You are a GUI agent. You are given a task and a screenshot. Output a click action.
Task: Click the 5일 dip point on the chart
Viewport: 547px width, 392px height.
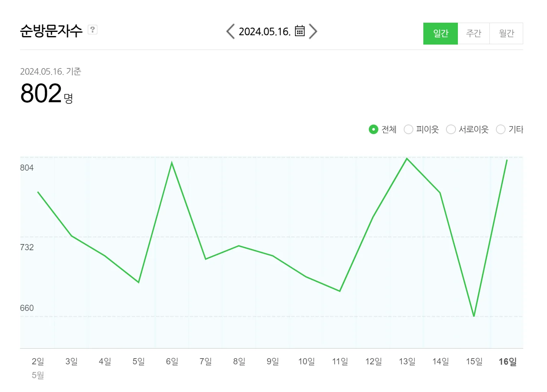click(x=138, y=282)
